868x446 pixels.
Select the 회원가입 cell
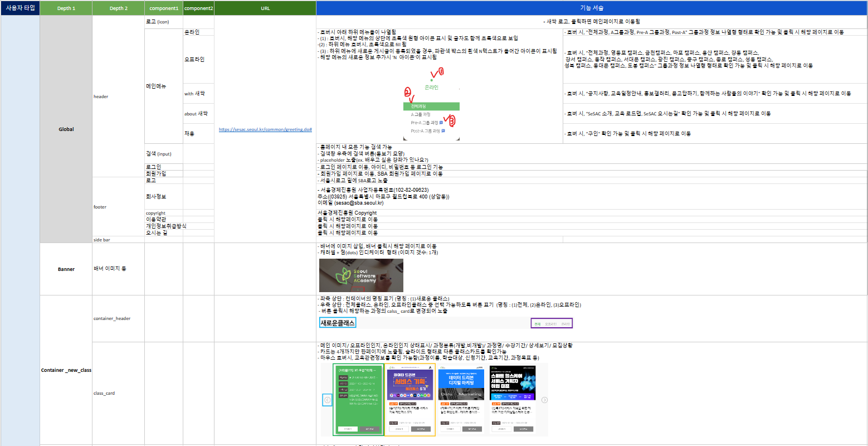164,173
